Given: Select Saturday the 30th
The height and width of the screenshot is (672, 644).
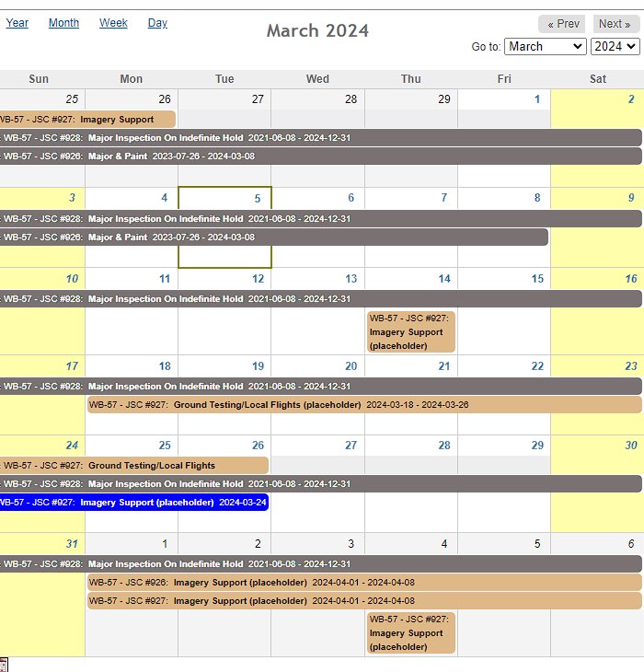Looking at the screenshot, I should (631, 445).
